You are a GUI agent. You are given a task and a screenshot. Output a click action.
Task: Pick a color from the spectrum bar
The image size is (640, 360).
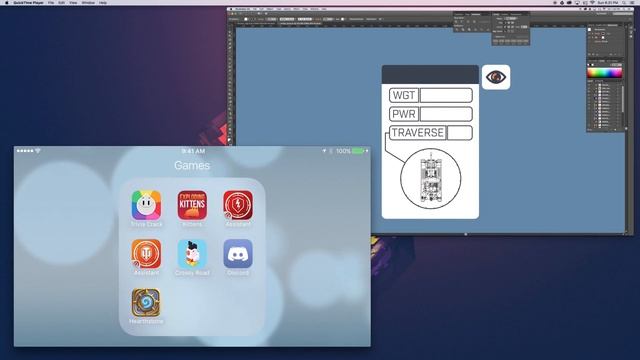(x=604, y=73)
